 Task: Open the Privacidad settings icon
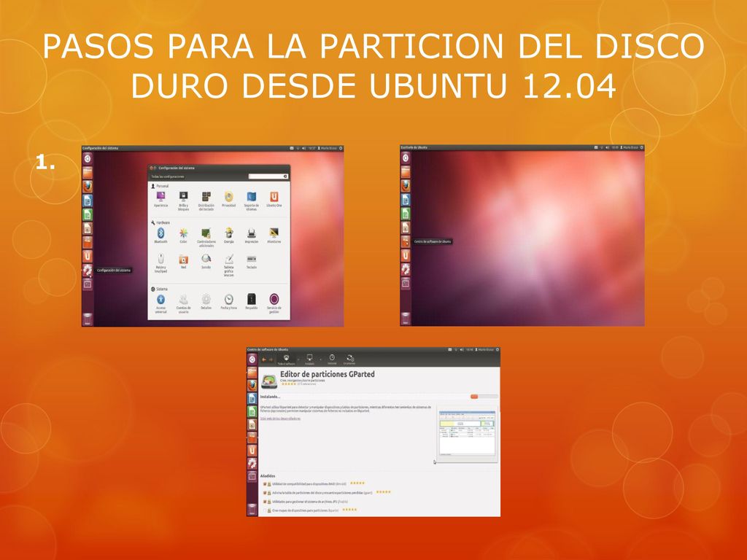click(228, 199)
